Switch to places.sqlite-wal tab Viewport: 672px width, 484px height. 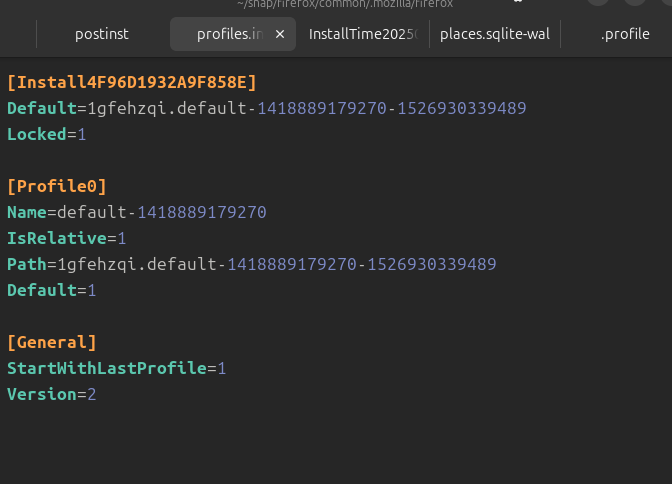(495, 34)
